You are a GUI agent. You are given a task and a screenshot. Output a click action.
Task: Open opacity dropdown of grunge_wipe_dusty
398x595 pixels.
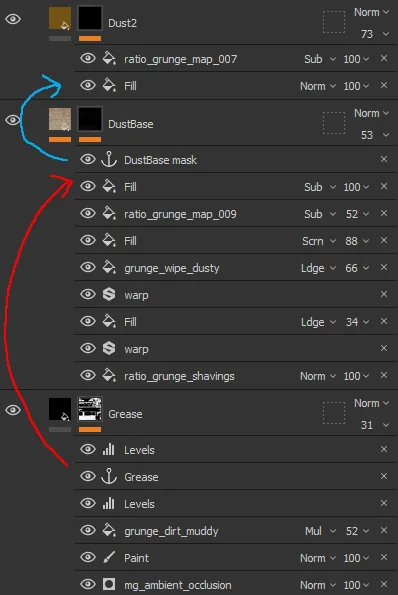357,268
